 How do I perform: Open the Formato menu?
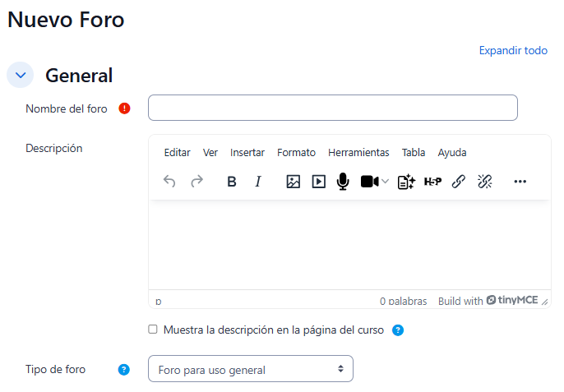(296, 152)
